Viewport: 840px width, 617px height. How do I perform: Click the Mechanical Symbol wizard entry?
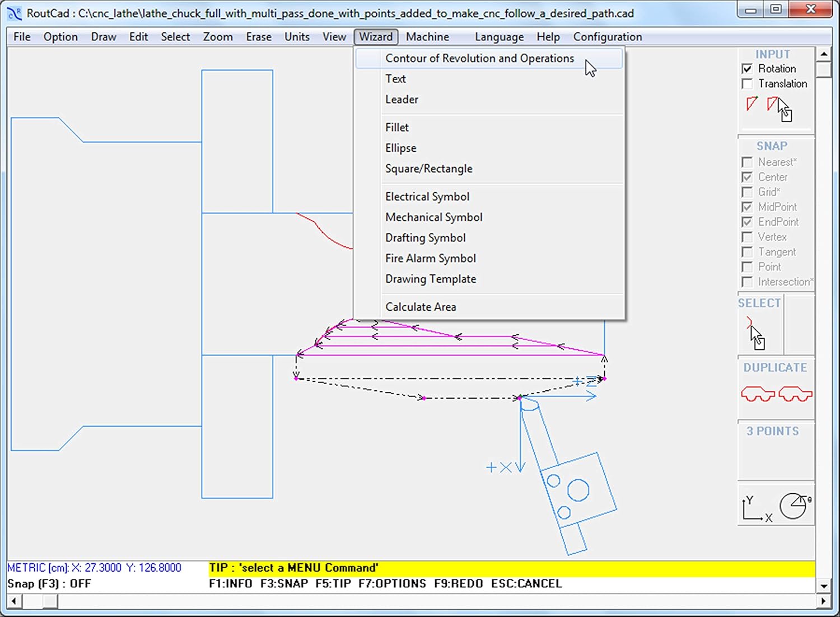pyautogui.click(x=433, y=217)
